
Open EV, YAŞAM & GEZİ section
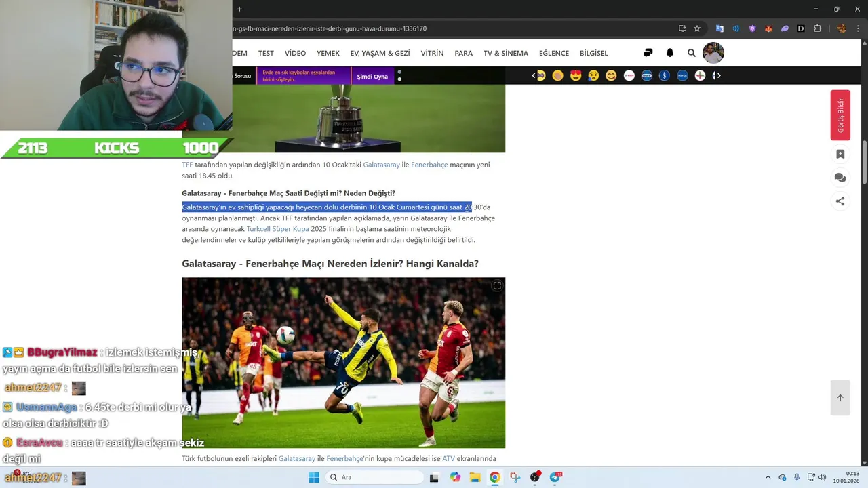380,53
